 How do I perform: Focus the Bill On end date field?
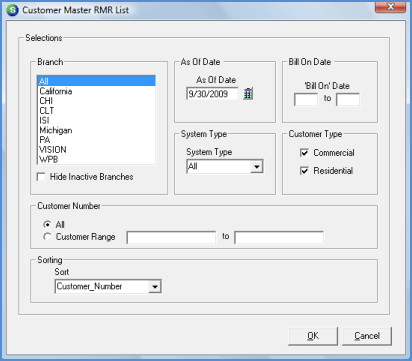point(348,99)
